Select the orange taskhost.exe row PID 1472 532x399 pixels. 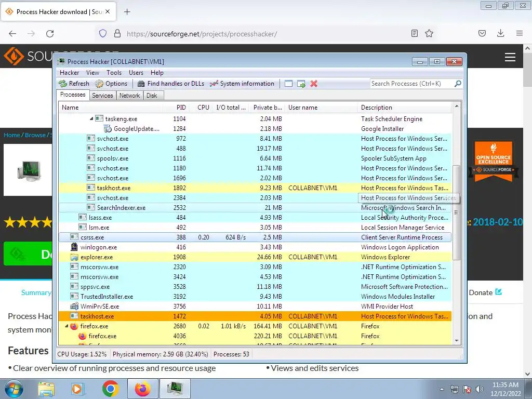[x=255, y=316]
